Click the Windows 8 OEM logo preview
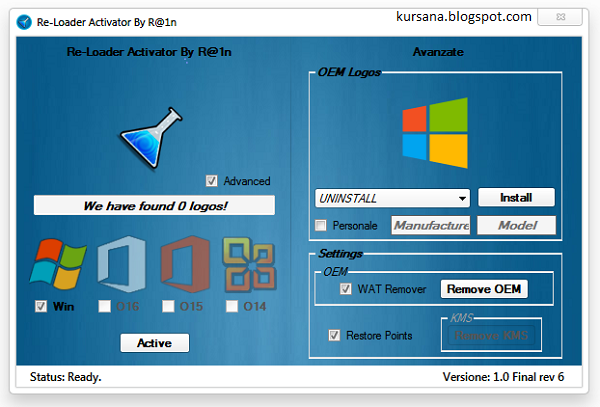This screenshot has height=407, width=600. [x=435, y=133]
